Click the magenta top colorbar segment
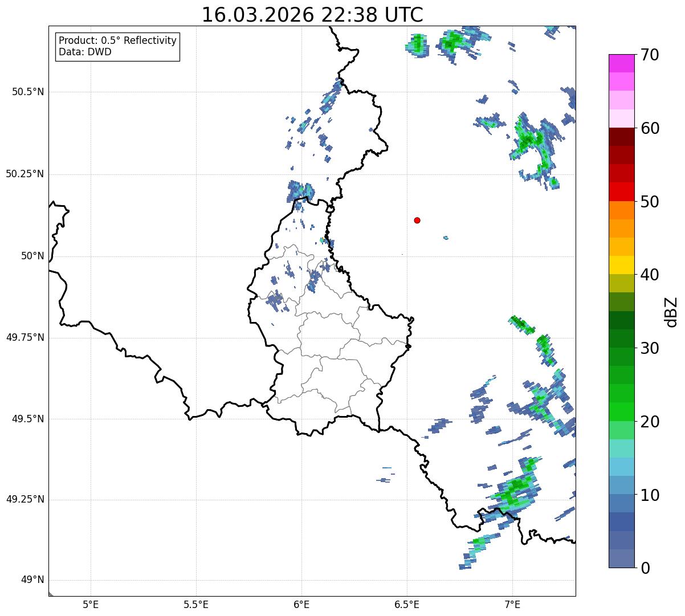Viewport: 685px width, 616px height. point(621,63)
